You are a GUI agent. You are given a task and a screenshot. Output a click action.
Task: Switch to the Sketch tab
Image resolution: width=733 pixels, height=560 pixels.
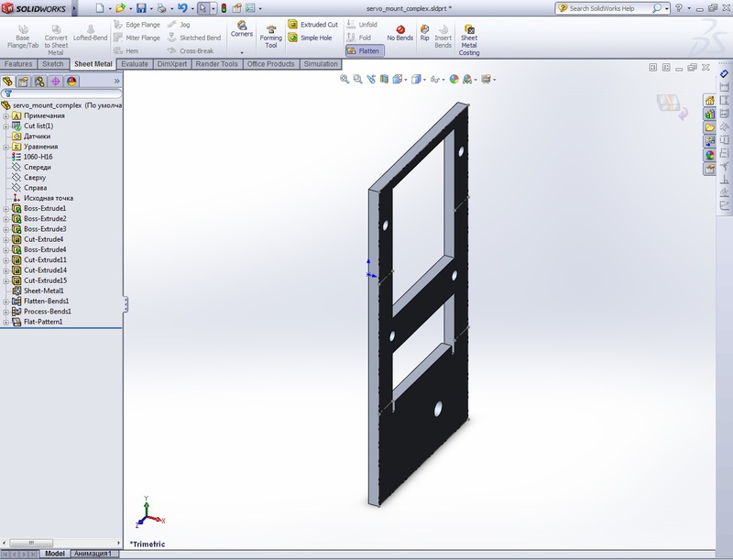[53, 64]
